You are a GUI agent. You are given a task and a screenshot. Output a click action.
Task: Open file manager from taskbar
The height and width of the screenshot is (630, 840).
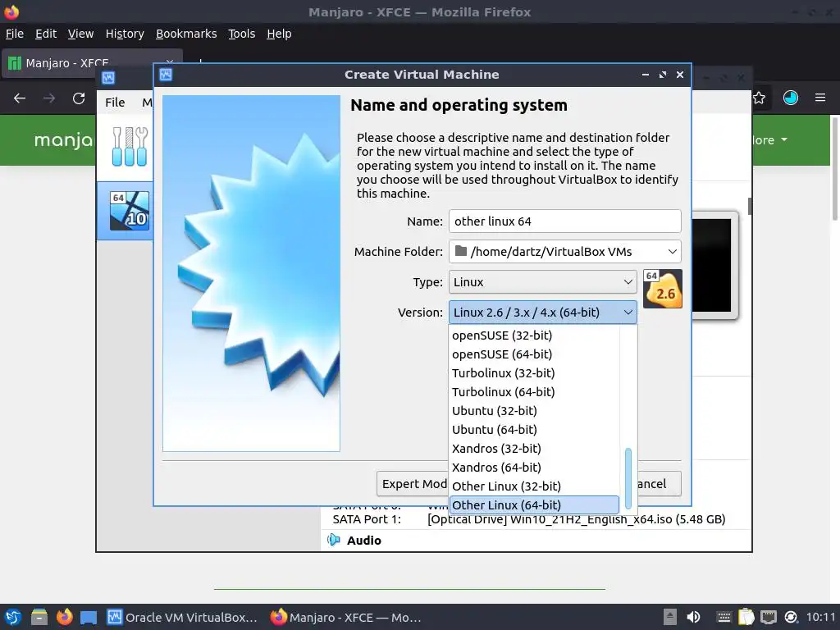click(39, 617)
